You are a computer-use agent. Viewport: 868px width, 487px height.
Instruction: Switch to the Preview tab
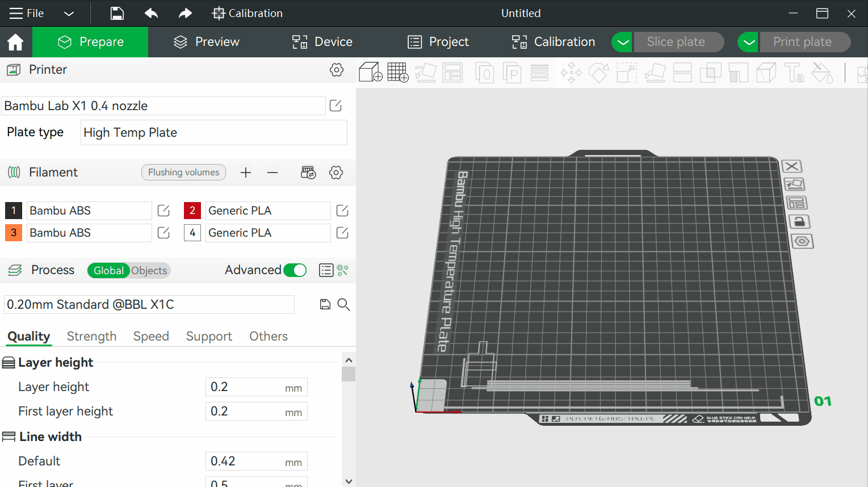click(206, 42)
